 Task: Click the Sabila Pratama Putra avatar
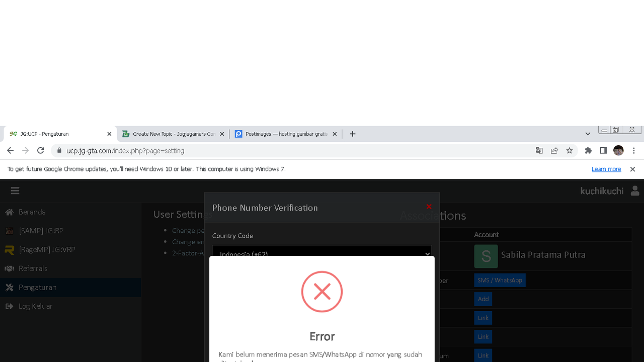[486, 256]
